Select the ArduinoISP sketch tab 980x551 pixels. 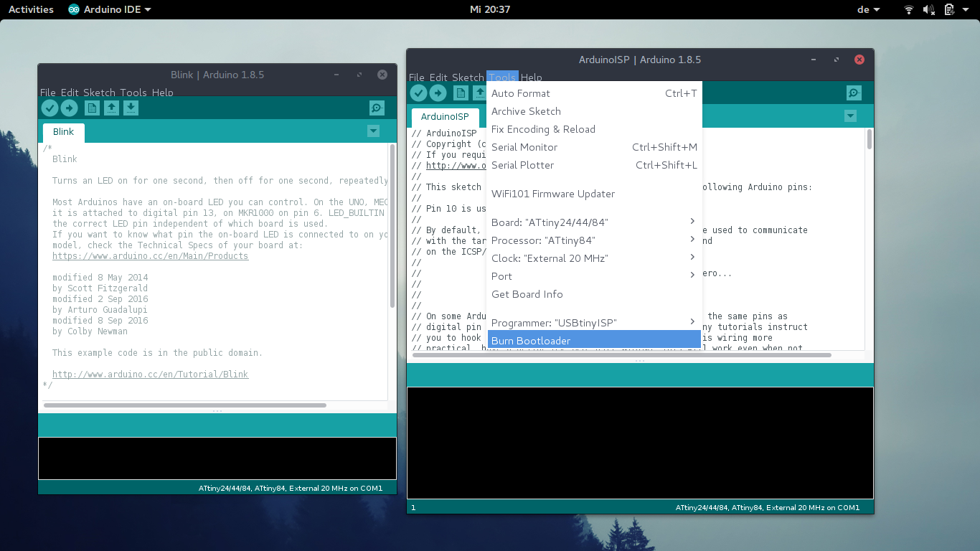click(445, 117)
